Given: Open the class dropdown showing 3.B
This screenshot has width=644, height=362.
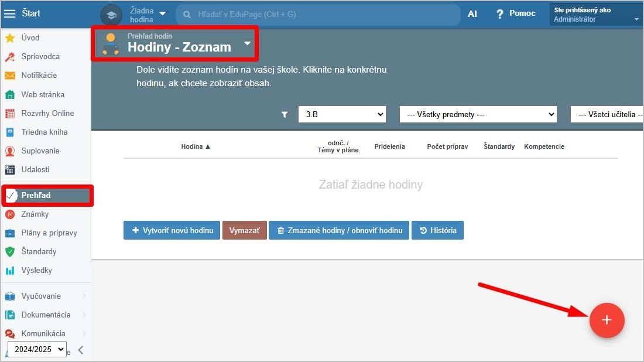Looking at the screenshot, I should pos(342,115).
